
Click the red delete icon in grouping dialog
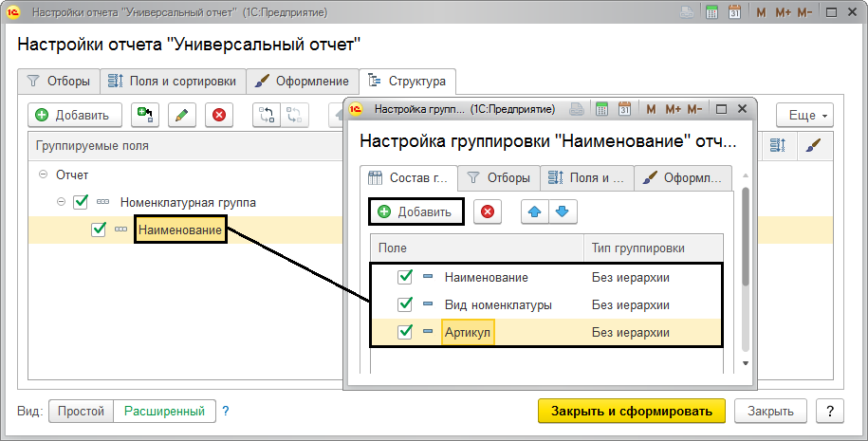coord(488,211)
